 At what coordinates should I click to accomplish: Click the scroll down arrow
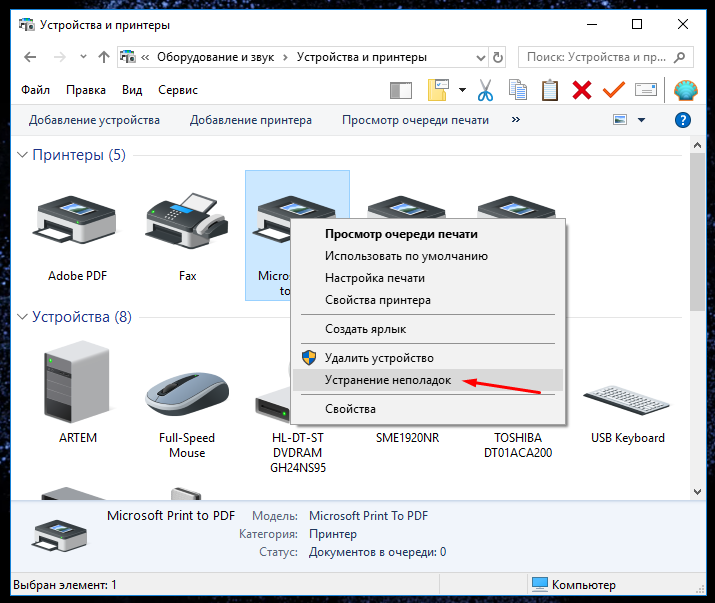[x=697, y=491]
